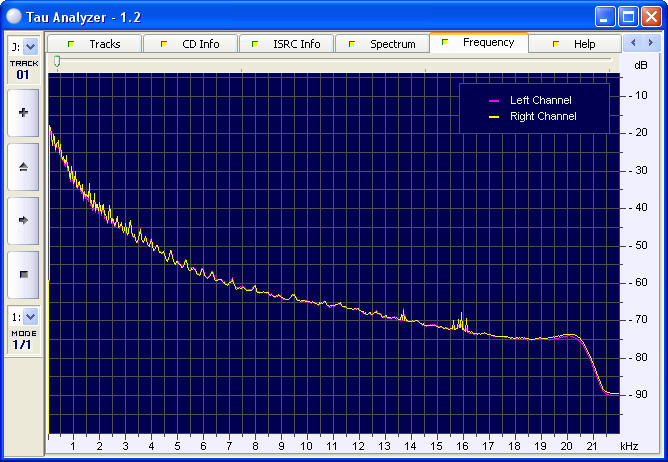Select the Frequency tab

click(x=479, y=43)
